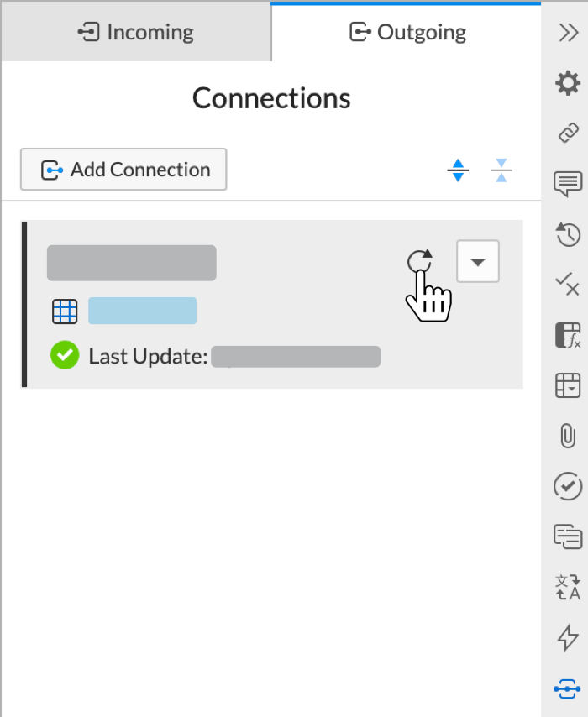Screen dimensions: 588x717
Task: Open the settings gear in the sidebar
Action: [x=568, y=84]
